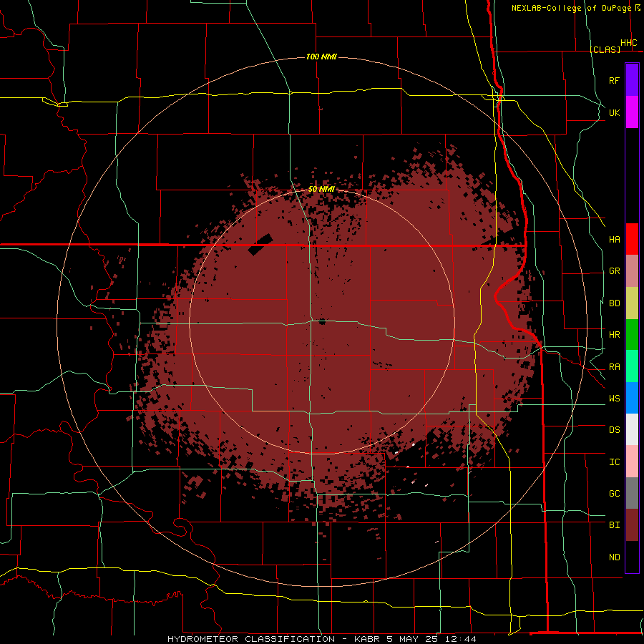Viewport: 644px width, 644px height.
Task: Click the bright red HA legend swatch
Action: tap(632, 239)
